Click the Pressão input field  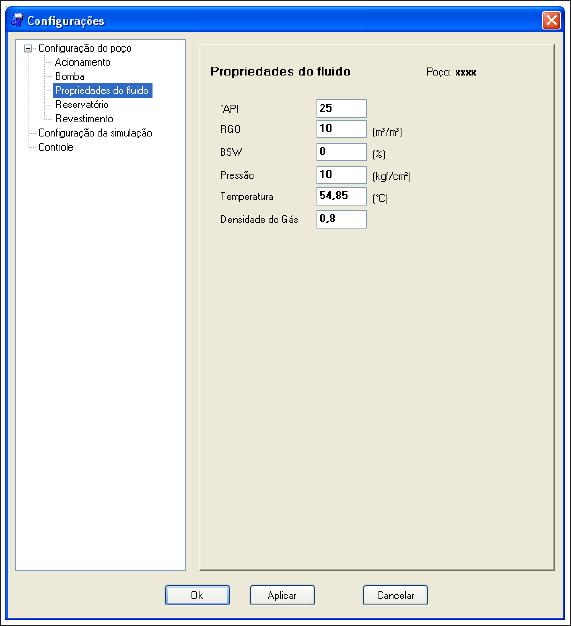point(341,174)
